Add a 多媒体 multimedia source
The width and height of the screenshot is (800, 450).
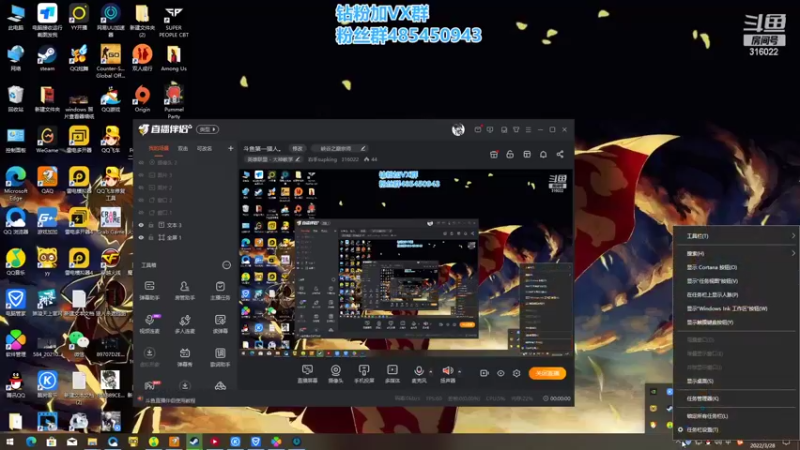pos(392,373)
